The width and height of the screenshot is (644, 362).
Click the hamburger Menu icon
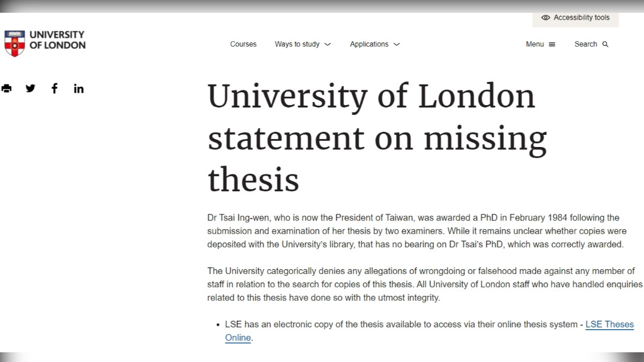(x=552, y=44)
